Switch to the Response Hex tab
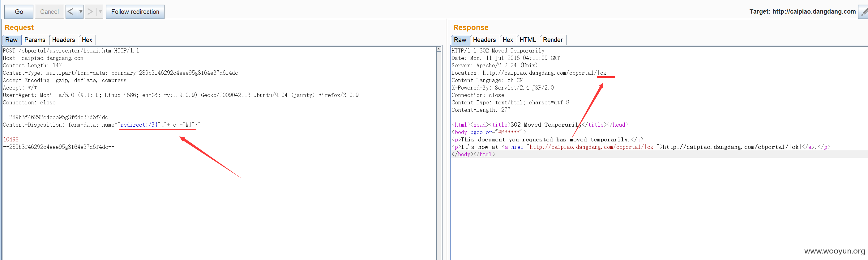The image size is (868, 260). pos(508,40)
